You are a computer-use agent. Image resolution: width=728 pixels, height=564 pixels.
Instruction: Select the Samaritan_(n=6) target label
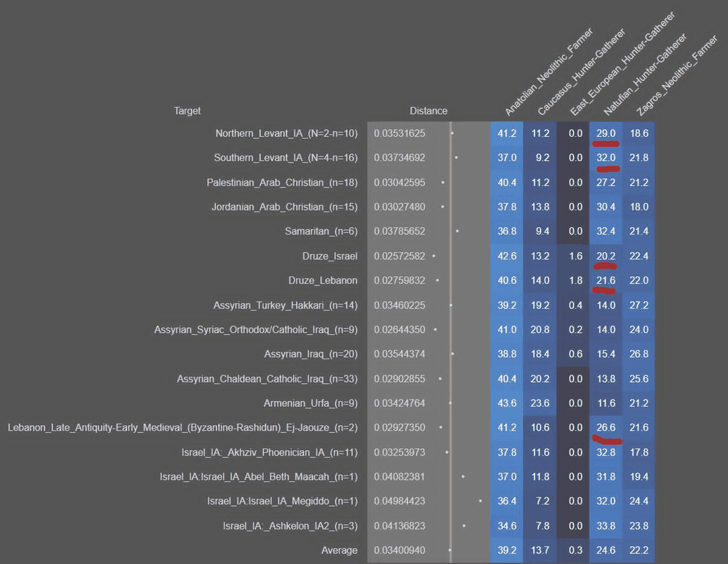coord(322,231)
